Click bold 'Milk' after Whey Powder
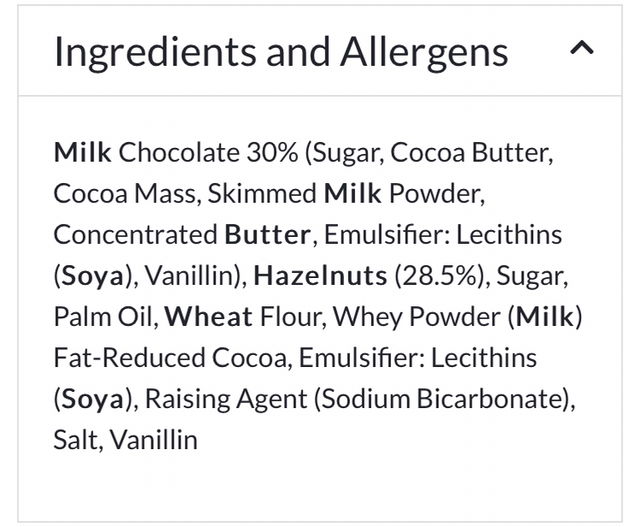 (x=544, y=316)
